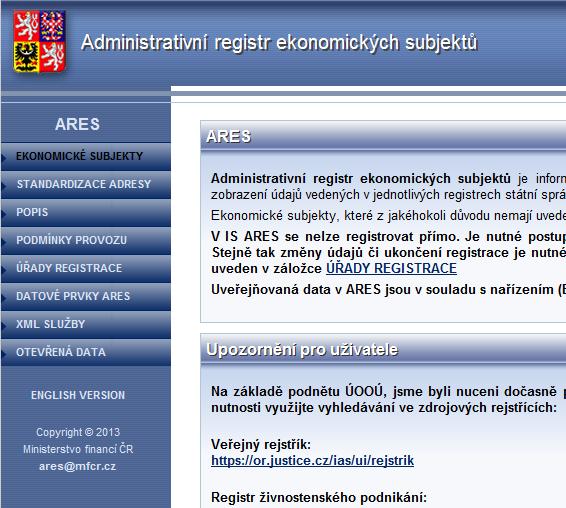The height and width of the screenshot is (508, 566).
Task: Open Datové prvky ARES menu item
Action: tap(86, 296)
